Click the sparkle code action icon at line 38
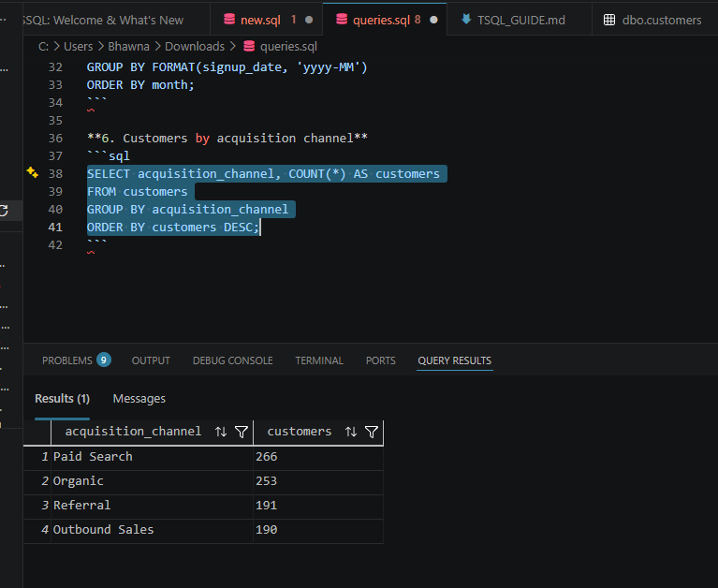Viewport: 718px width, 588px height. (x=32, y=172)
